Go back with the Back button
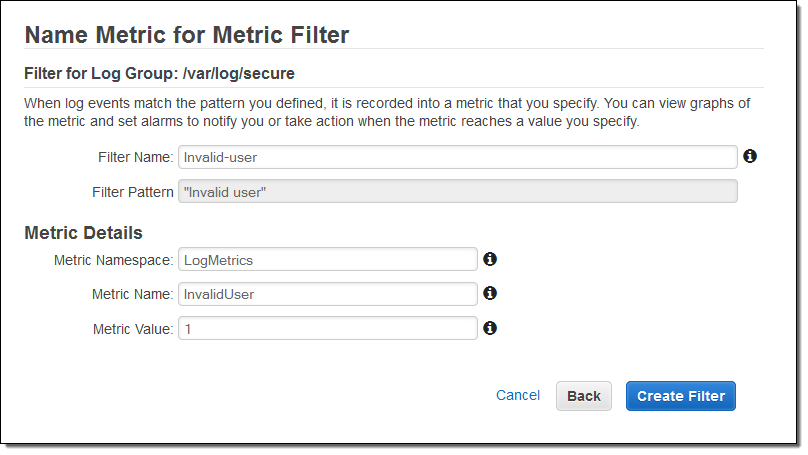 click(x=584, y=396)
